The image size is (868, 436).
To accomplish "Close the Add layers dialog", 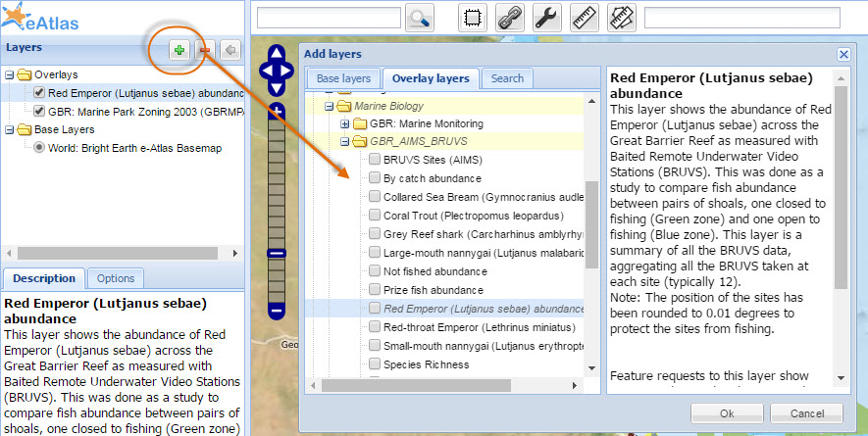I will pyautogui.click(x=843, y=54).
